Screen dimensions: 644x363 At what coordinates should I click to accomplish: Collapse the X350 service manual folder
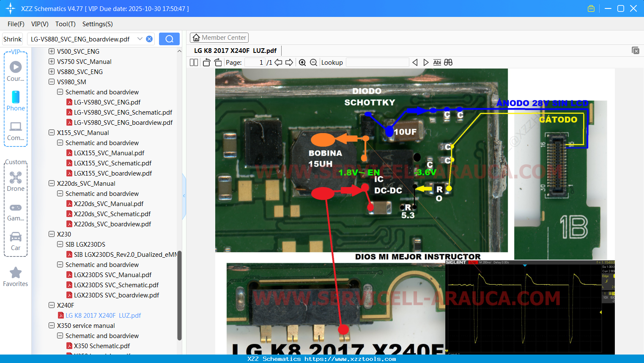[52, 326]
